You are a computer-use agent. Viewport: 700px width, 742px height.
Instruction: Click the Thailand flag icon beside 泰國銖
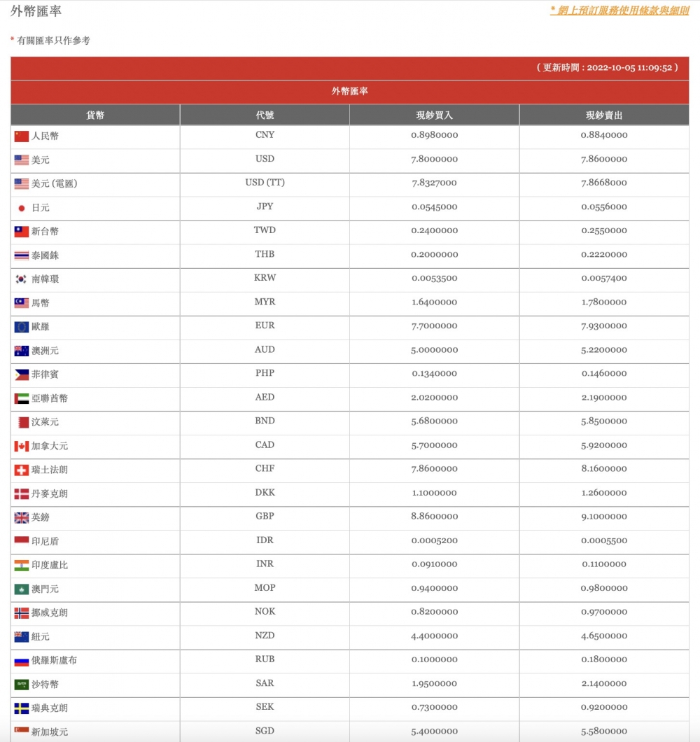click(22, 255)
